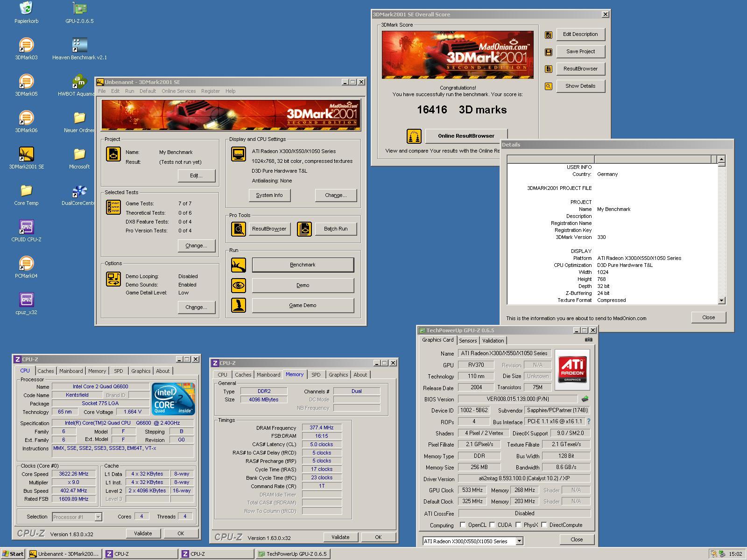Open the Graphics tab in the left CPU-Z window
The width and height of the screenshot is (747, 560).
click(x=141, y=371)
